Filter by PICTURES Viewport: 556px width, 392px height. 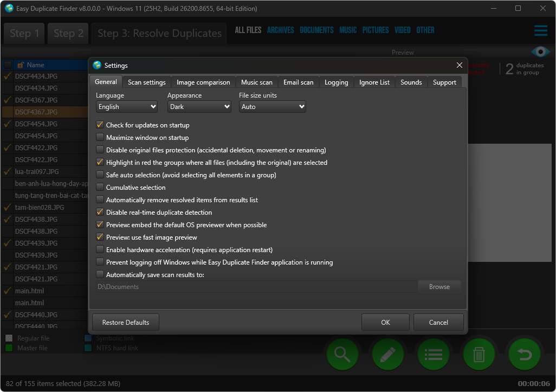pyautogui.click(x=376, y=30)
